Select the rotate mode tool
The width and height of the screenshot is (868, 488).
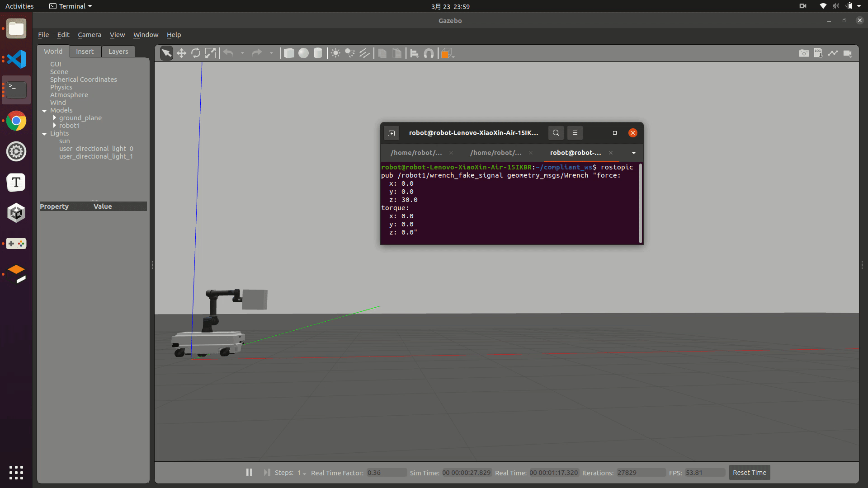click(x=196, y=53)
